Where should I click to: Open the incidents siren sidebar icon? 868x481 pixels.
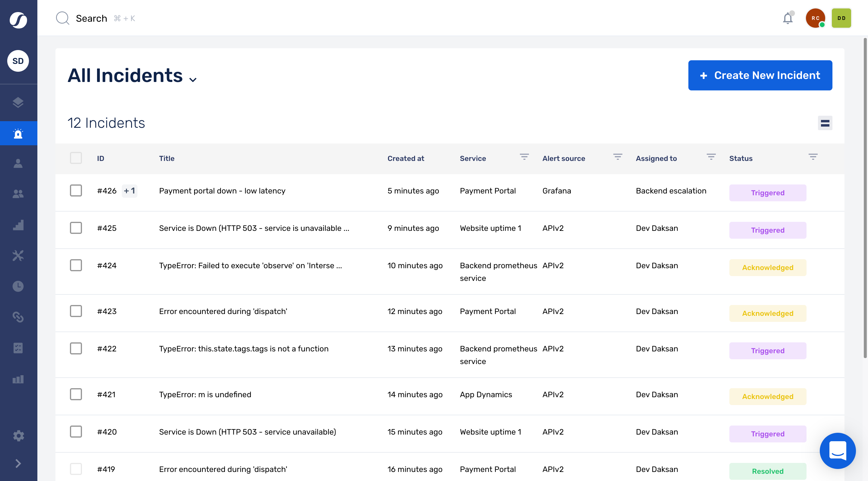18,134
